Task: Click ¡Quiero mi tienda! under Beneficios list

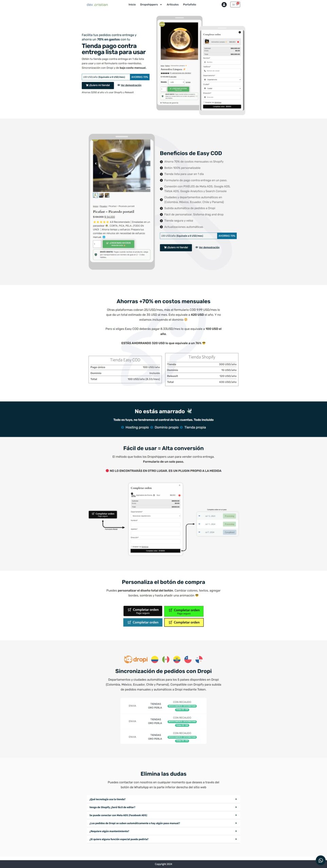Action: (176, 248)
